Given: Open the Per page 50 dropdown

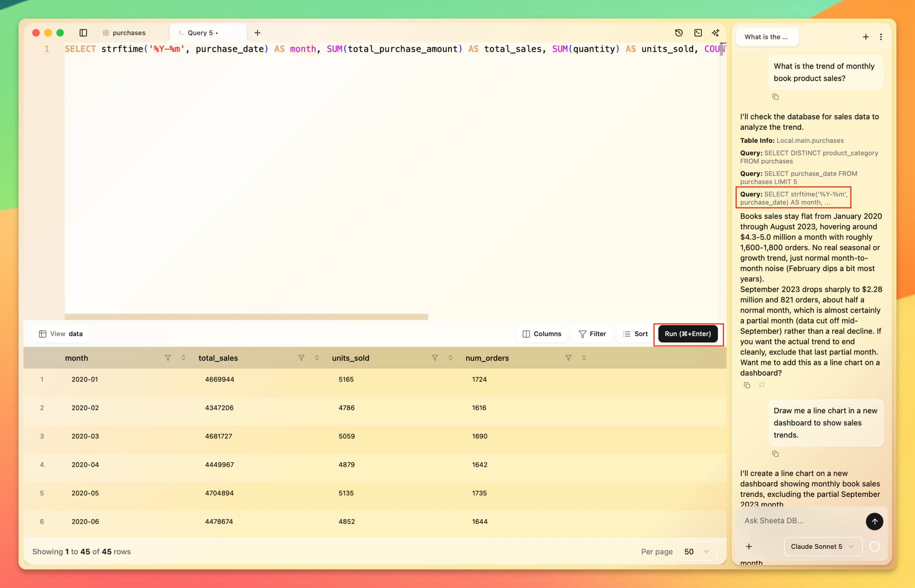Looking at the screenshot, I should point(697,551).
